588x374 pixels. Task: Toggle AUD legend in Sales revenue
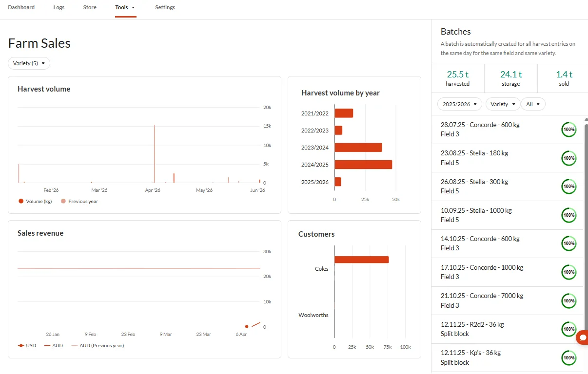coord(54,346)
